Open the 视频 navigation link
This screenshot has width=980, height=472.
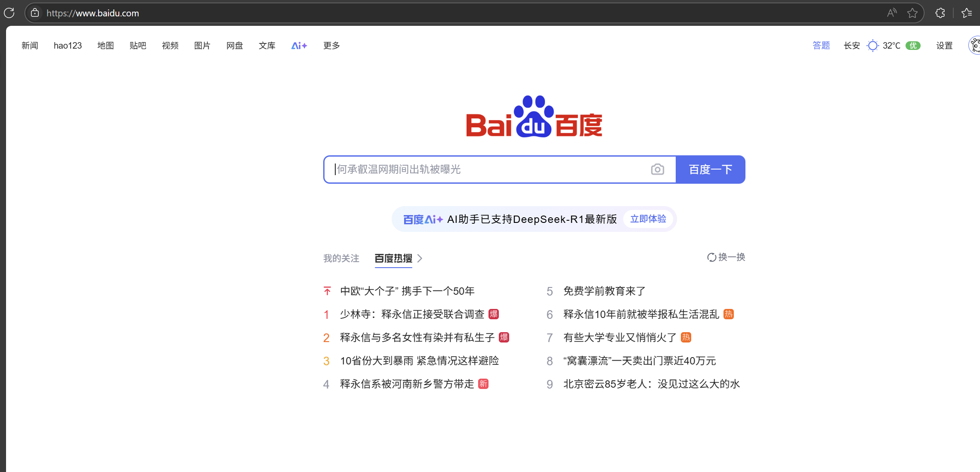(170, 46)
